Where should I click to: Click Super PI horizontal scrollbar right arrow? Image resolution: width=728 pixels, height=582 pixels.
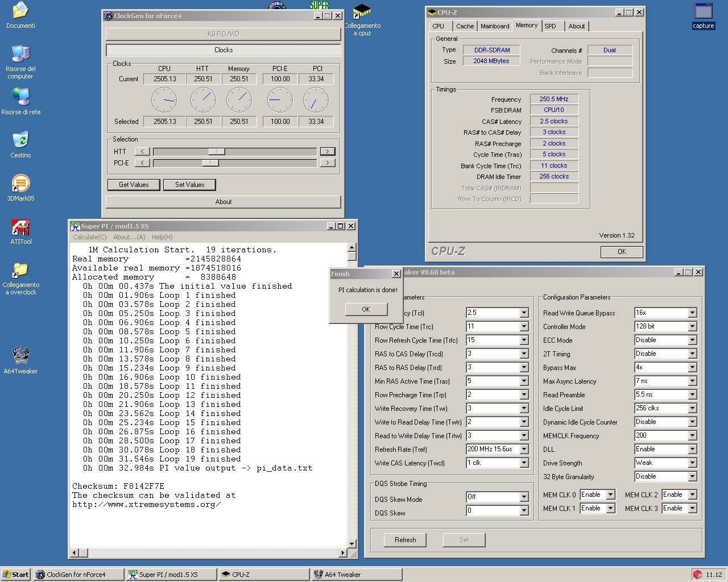click(342, 552)
